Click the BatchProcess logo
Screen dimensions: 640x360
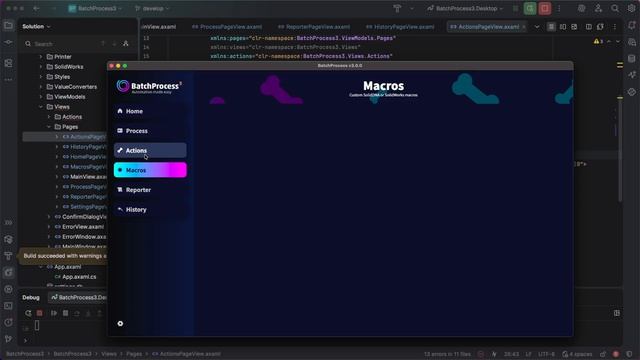point(149,87)
